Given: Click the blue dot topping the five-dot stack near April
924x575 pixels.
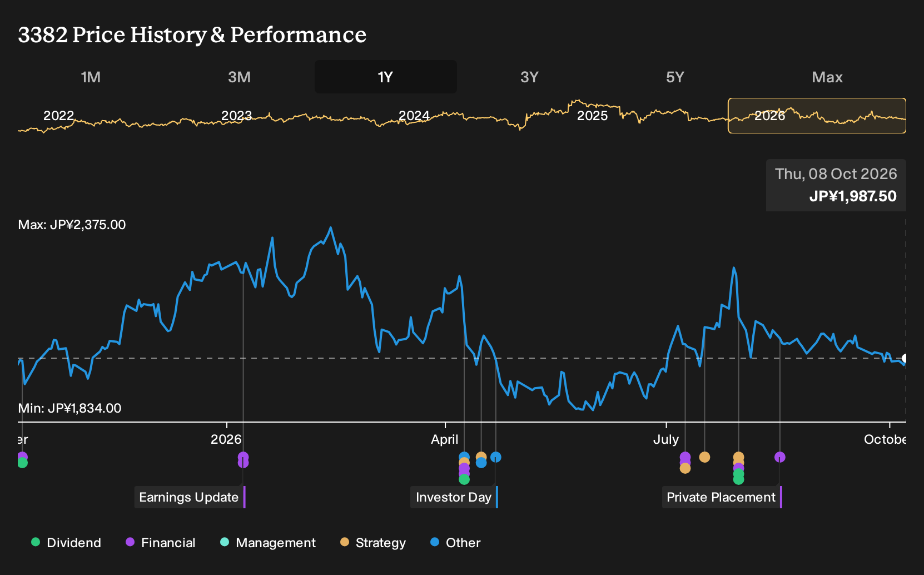Looking at the screenshot, I should coord(464,457).
